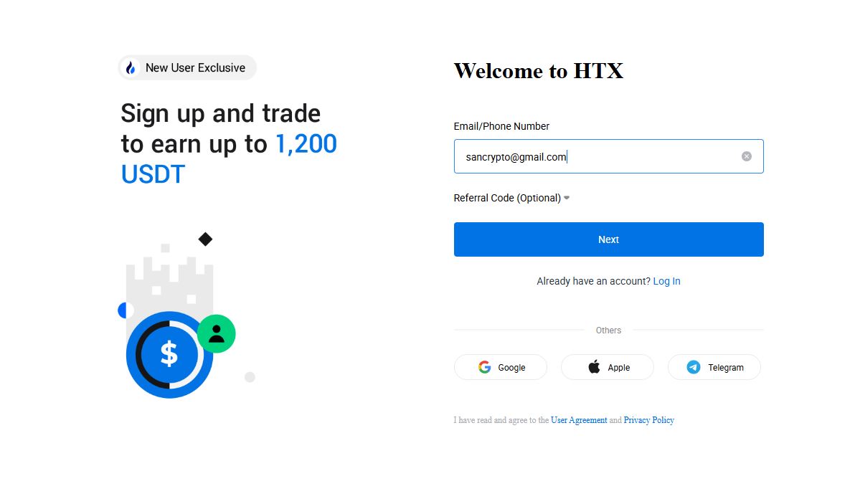Open the Log In link
Image resolution: width=855 pixels, height=504 pixels.
(x=666, y=281)
